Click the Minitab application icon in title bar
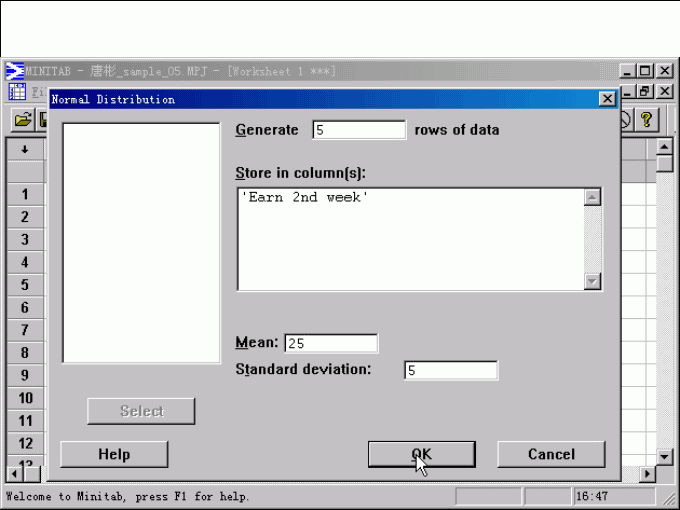This screenshot has height=510, width=680. pos(15,71)
